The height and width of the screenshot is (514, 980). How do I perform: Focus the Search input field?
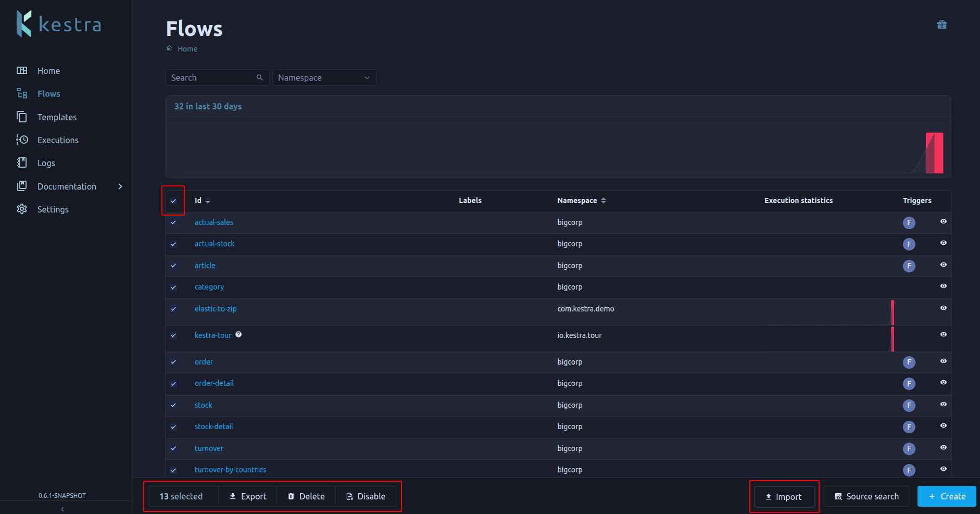coord(212,78)
